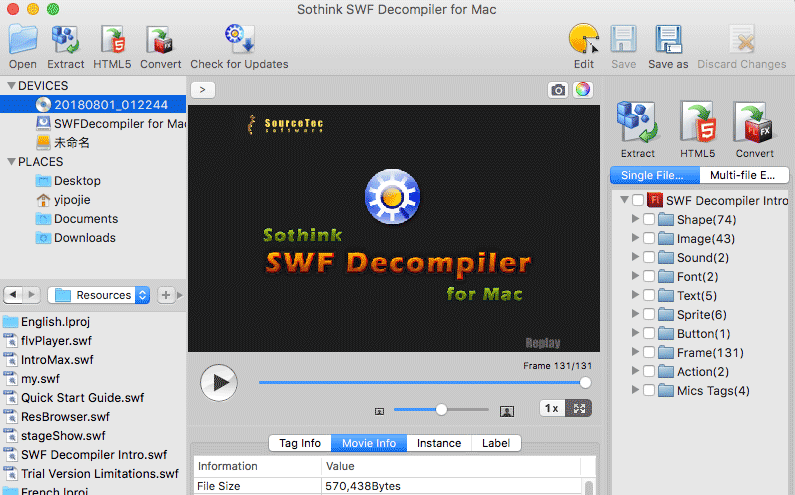Screen dimensions: 795x495
Task: Click the small zoom-out icon left of the zoom slider
Action: tap(379, 411)
